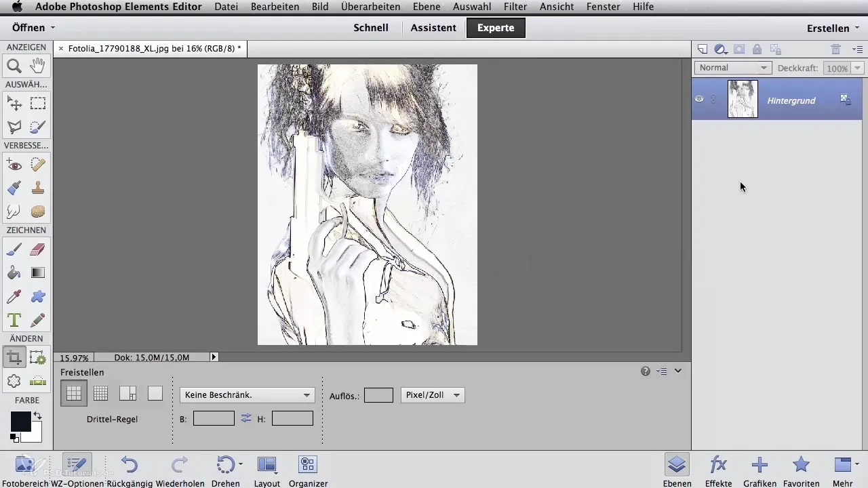The width and height of the screenshot is (868, 488).
Task: Select the Recompose tool
Action: pyautogui.click(x=38, y=357)
